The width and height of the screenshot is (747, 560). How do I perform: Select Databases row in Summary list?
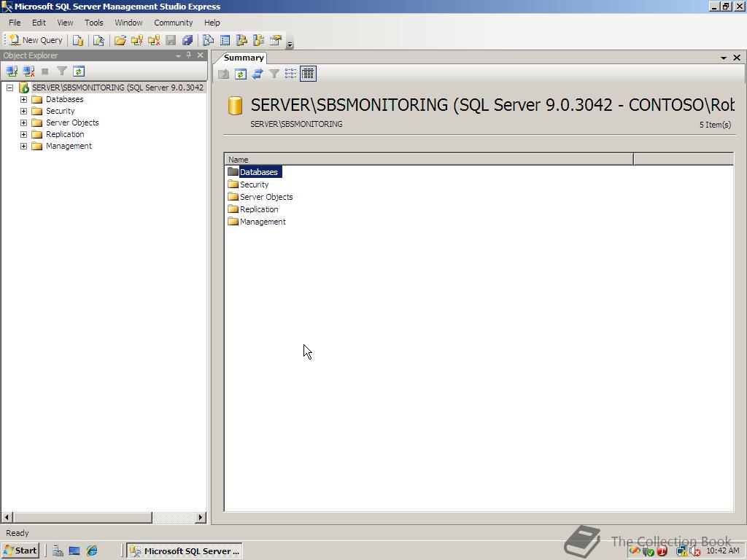[x=255, y=172]
